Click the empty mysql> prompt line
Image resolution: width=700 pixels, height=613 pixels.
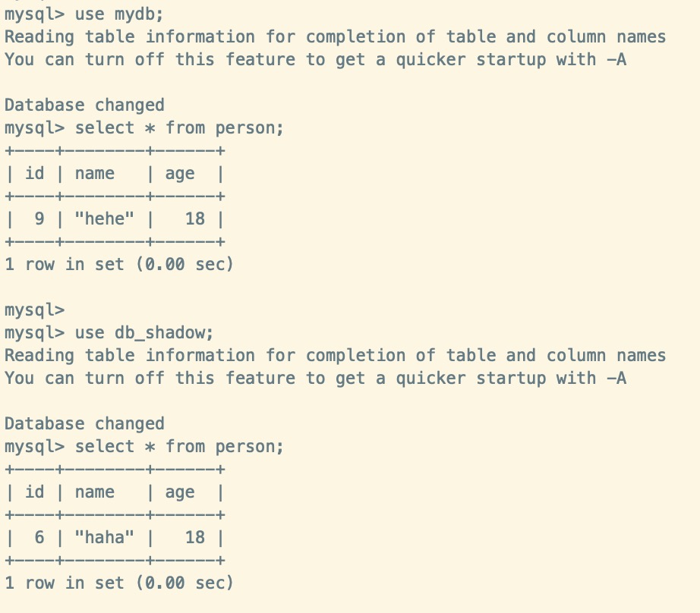pyautogui.click(x=34, y=310)
